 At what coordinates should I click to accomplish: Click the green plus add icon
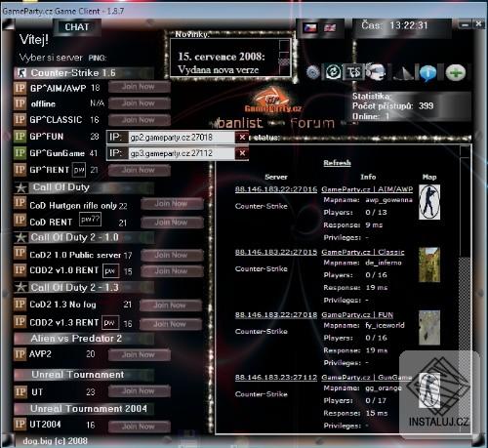pyautogui.click(x=456, y=72)
